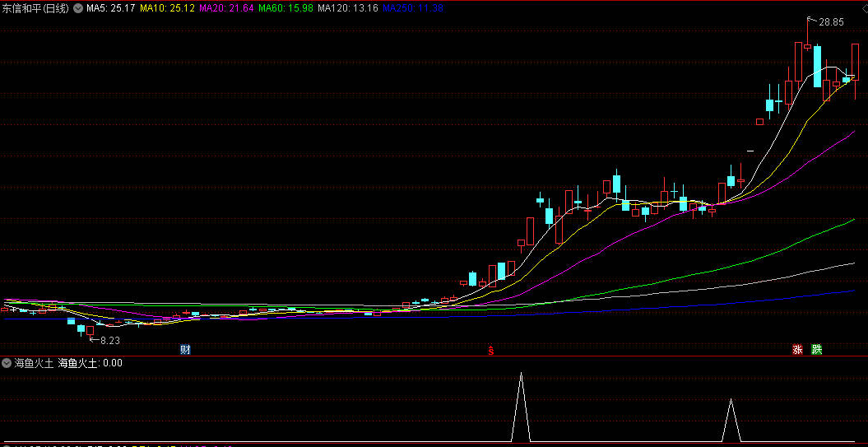Select the 东信和平(日线) chart title
This screenshot has width=868, height=447.
tap(36, 8)
